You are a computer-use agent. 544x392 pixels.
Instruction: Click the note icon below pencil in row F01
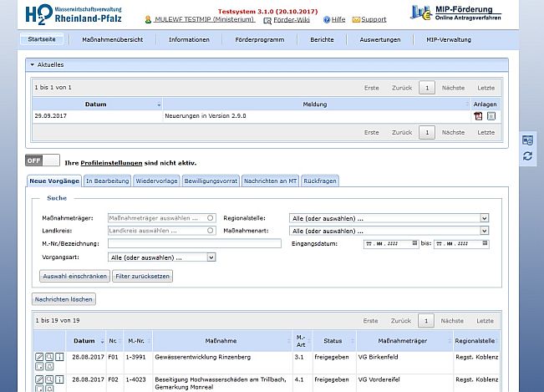pyautogui.click(x=39, y=366)
